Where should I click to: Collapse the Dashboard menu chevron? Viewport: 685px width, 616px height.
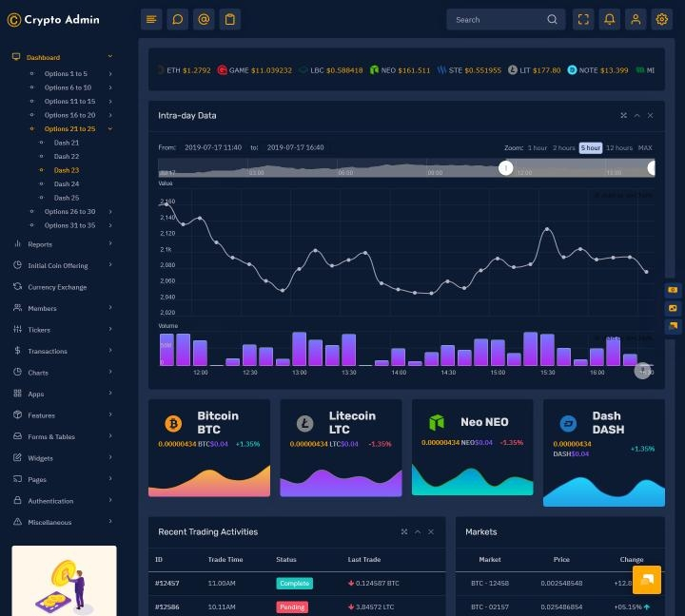[110, 56]
